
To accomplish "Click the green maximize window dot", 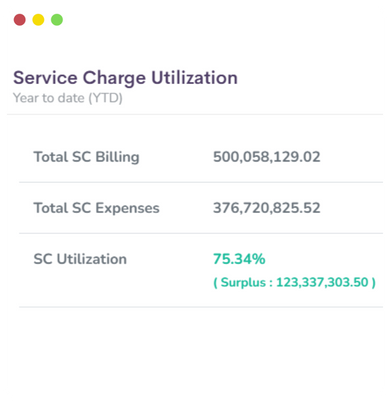I will (57, 20).
